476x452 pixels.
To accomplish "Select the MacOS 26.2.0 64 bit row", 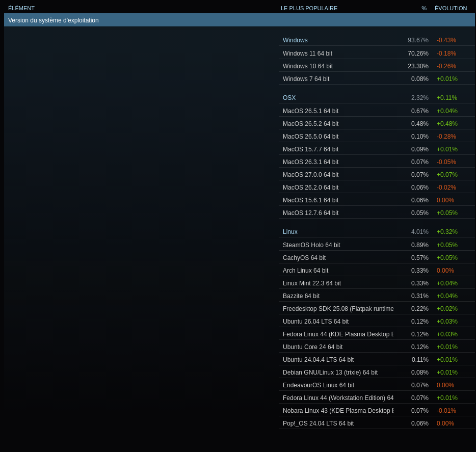I will (x=377, y=188).
